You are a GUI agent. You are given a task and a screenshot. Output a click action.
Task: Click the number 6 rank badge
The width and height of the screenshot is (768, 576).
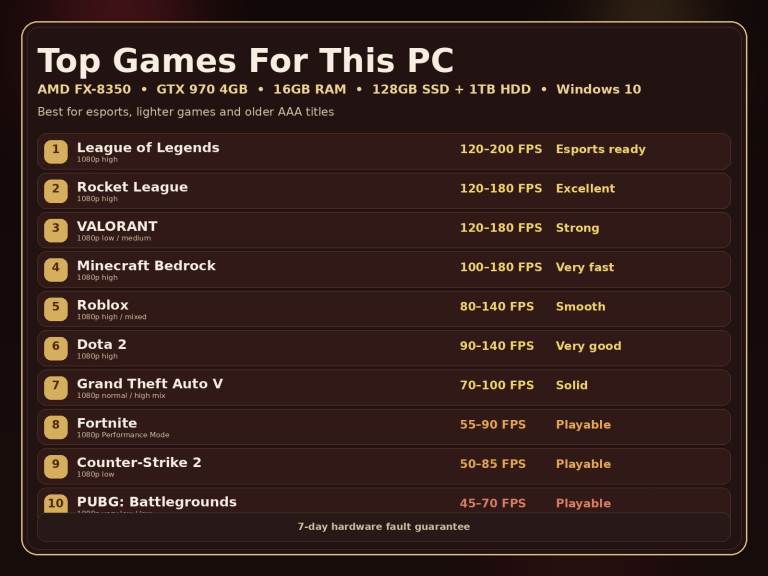tap(56, 348)
